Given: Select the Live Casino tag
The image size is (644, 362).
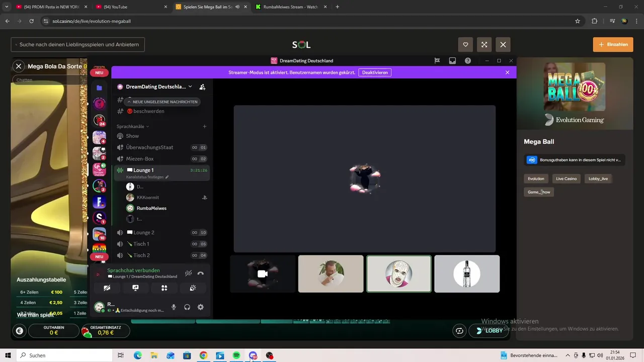Looking at the screenshot, I should click(x=567, y=178).
